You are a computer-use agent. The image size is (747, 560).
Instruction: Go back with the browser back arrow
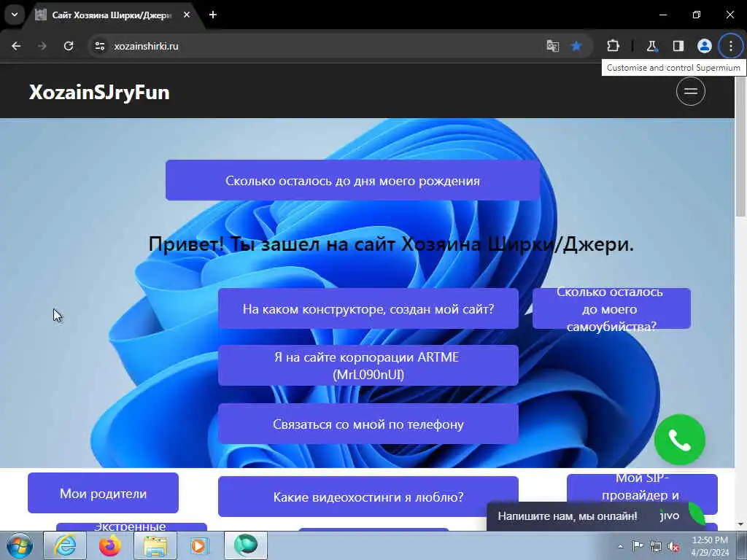click(16, 46)
